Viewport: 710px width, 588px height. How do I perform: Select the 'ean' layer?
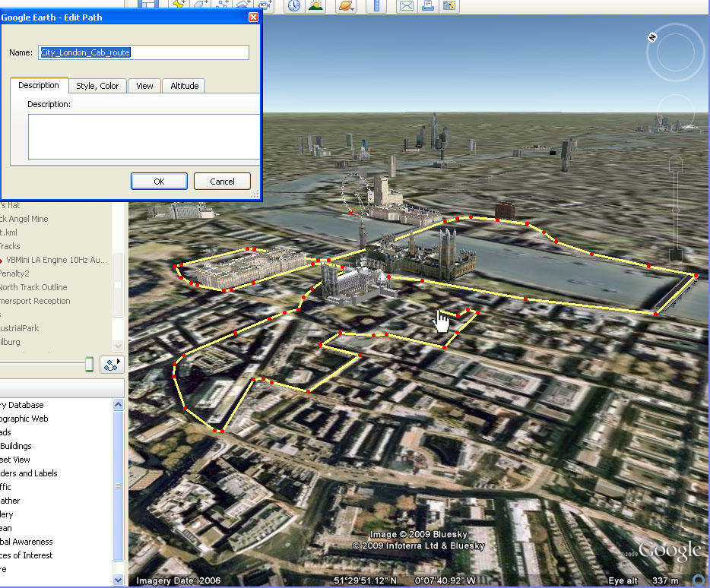pos(6,528)
